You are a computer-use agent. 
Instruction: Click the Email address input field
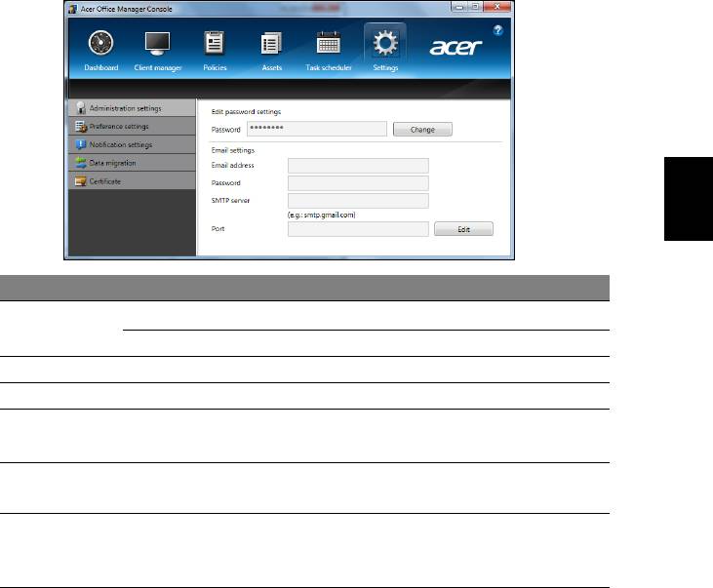358,166
